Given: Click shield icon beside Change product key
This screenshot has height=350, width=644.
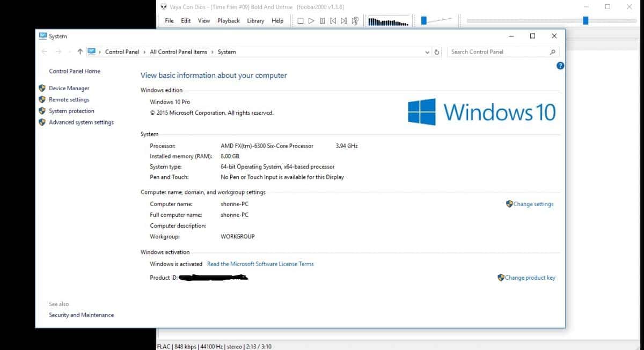Looking at the screenshot, I should point(501,278).
